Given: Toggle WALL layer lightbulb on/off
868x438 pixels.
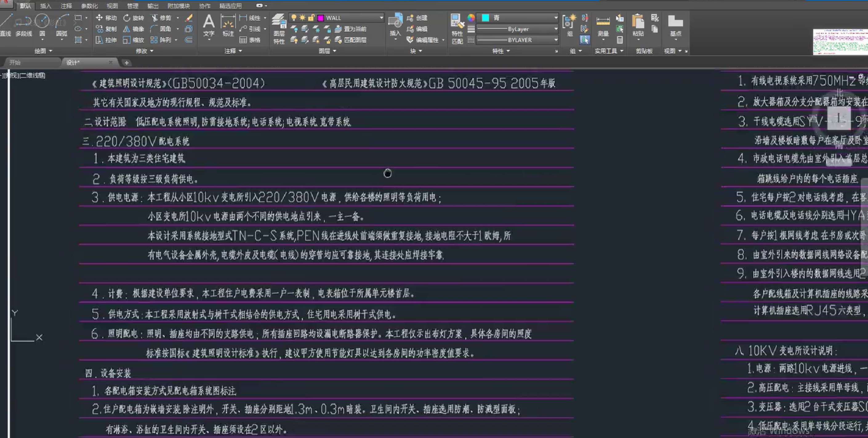Looking at the screenshot, I should tap(294, 18).
